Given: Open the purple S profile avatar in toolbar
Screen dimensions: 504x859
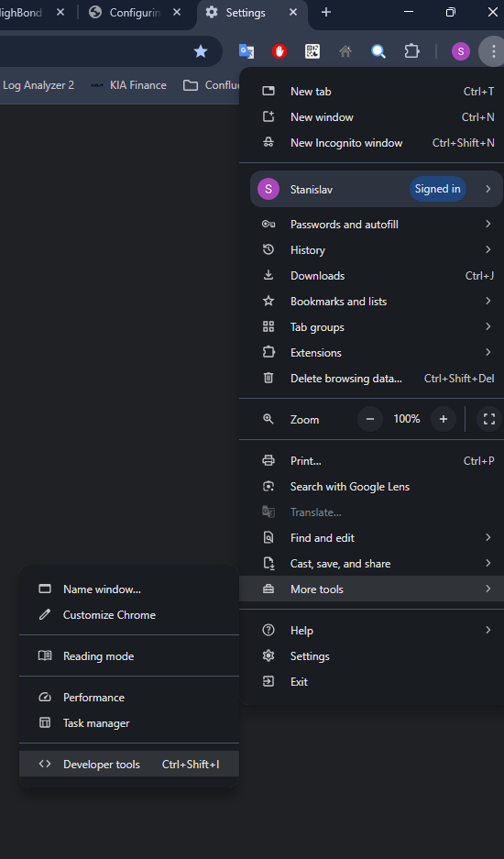Looking at the screenshot, I should [461, 51].
